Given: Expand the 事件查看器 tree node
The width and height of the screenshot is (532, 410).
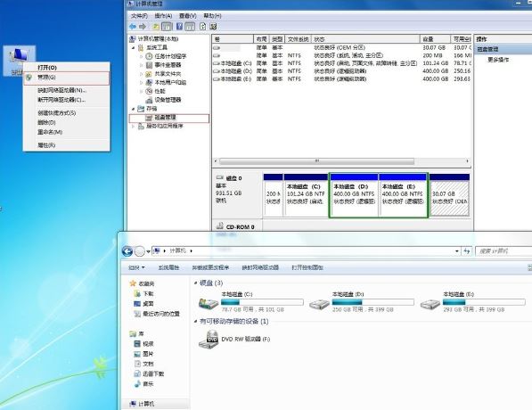Looking at the screenshot, I should (142, 65).
